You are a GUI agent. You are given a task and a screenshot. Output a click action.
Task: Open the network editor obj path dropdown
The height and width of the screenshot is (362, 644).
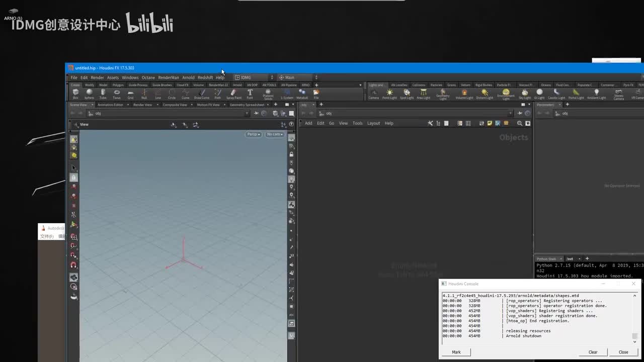click(x=511, y=114)
